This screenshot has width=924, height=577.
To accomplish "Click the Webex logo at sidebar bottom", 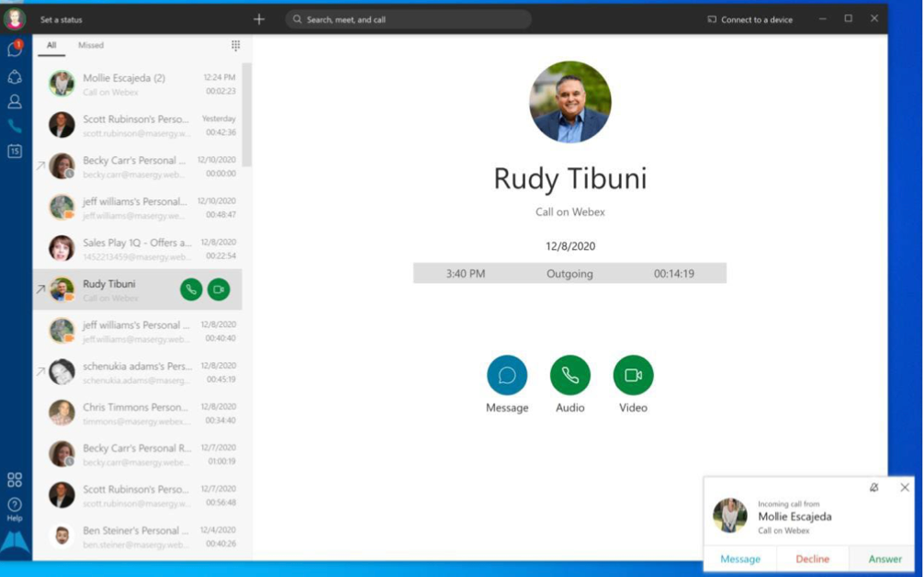I will (15, 543).
